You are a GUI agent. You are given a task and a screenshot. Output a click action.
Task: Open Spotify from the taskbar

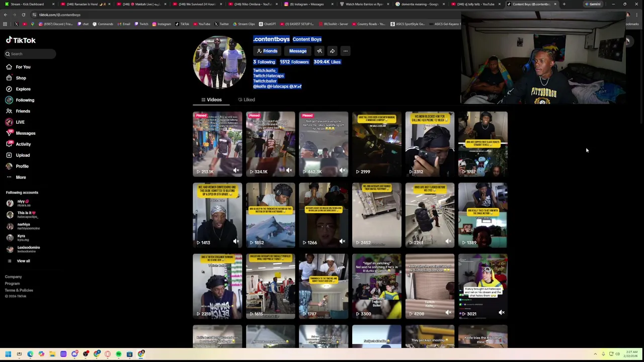[x=119, y=354]
